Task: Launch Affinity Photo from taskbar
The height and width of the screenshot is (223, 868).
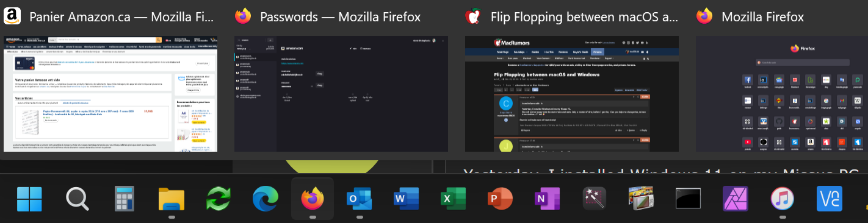Action: click(736, 199)
